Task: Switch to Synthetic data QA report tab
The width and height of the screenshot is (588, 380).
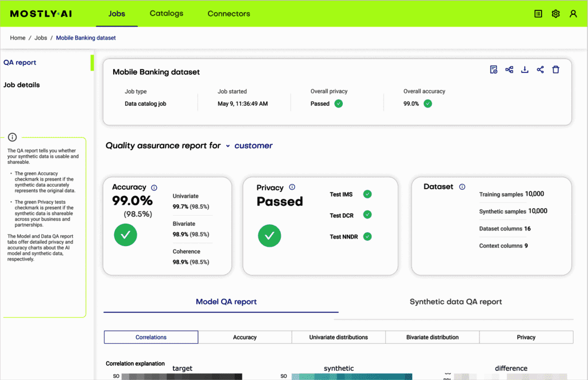Action: [x=455, y=302]
